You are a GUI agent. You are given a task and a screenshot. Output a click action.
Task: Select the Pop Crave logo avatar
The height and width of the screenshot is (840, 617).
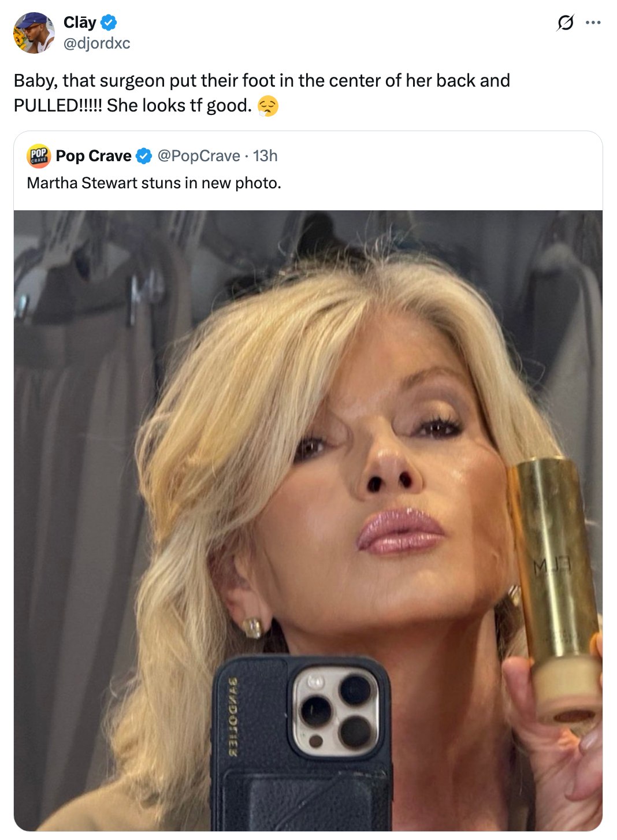point(38,155)
